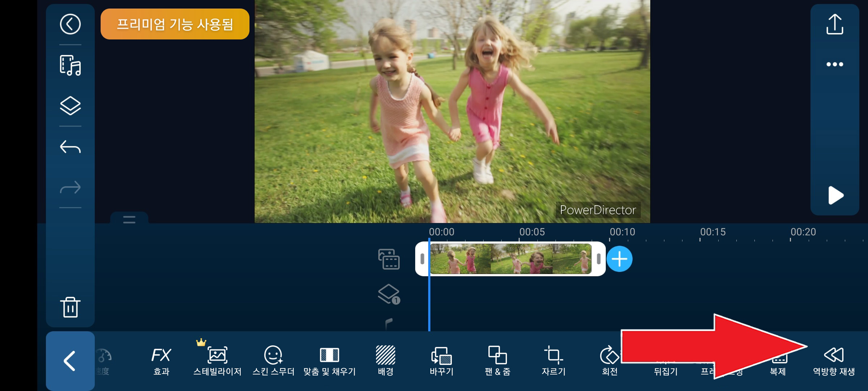Open the layers overlay icon in sidebar
This screenshot has width=868, height=391.
click(x=70, y=106)
